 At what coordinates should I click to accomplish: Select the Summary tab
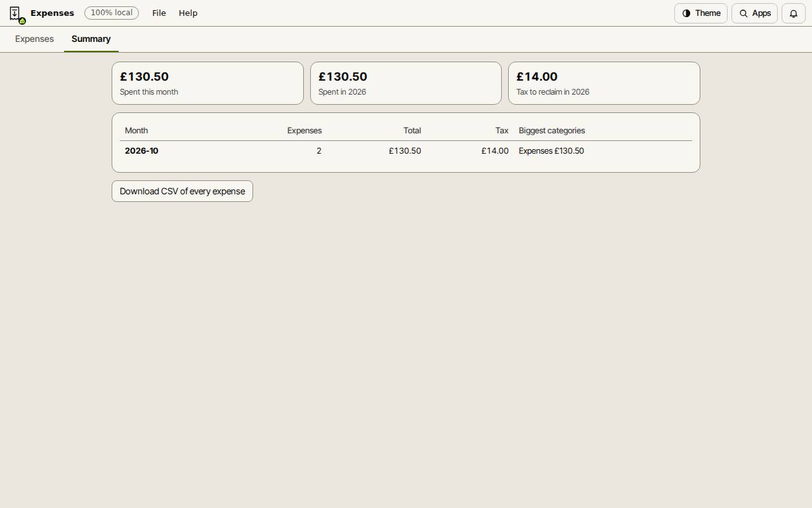[x=91, y=39]
